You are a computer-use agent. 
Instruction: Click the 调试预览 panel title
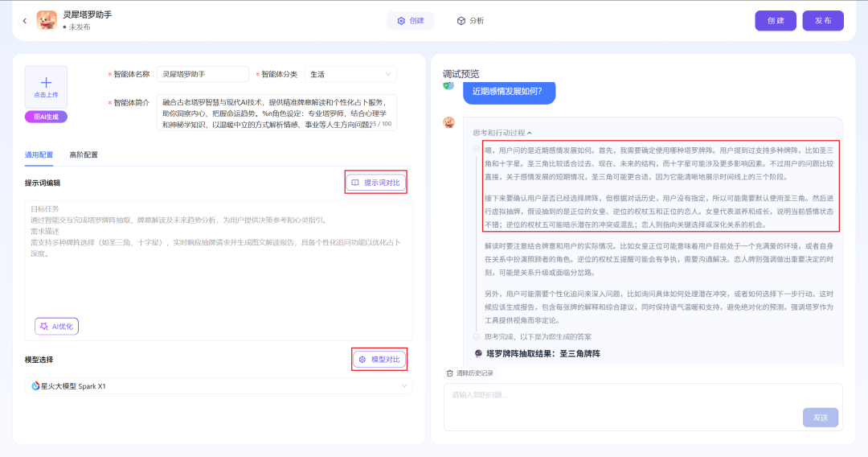coord(461,74)
